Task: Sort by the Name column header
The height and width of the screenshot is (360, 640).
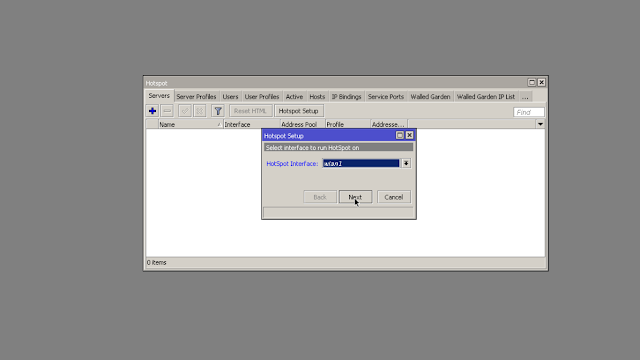Action: [191, 124]
